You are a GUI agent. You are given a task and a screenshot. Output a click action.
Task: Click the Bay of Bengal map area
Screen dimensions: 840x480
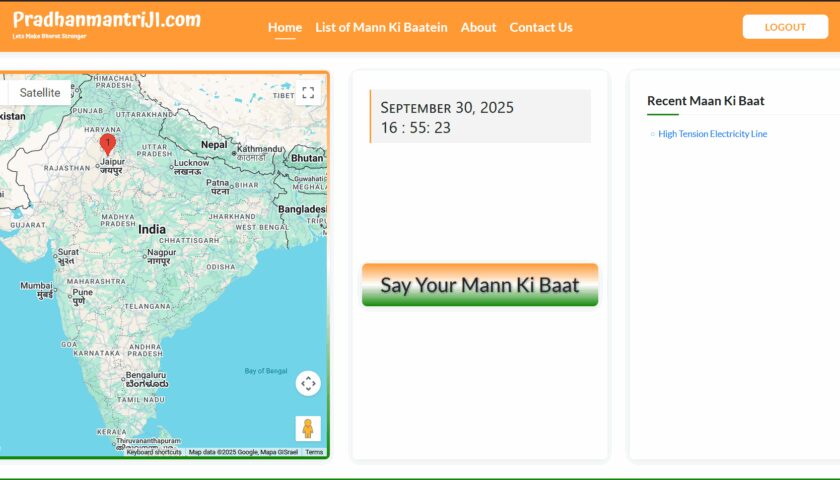[x=265, y=371]
